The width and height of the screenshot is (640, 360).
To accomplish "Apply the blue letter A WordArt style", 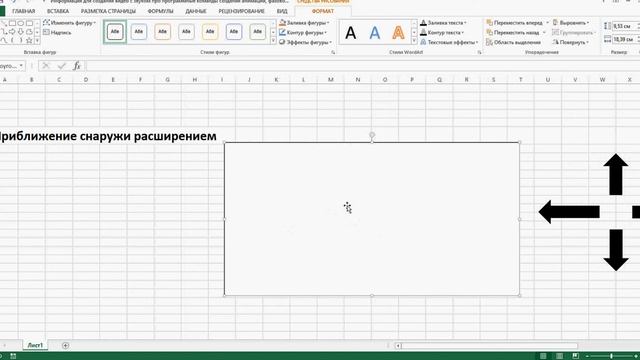I will point(374,33).
